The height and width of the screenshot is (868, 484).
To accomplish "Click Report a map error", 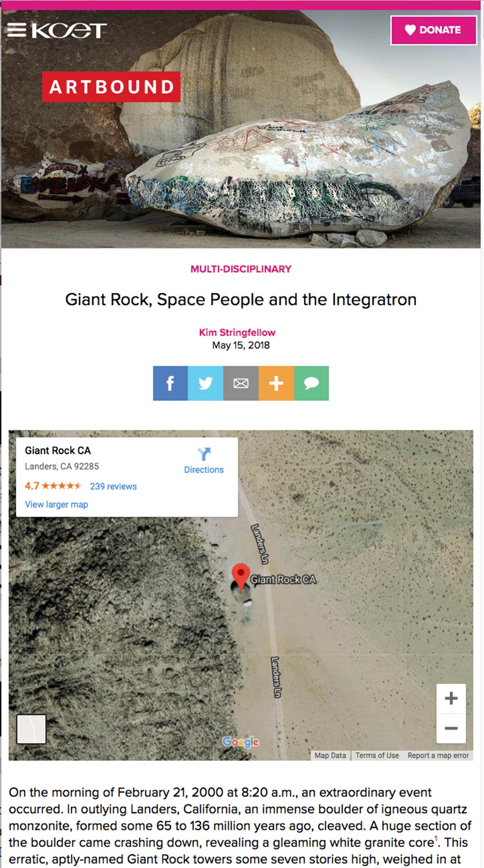I will pos(438,756).
